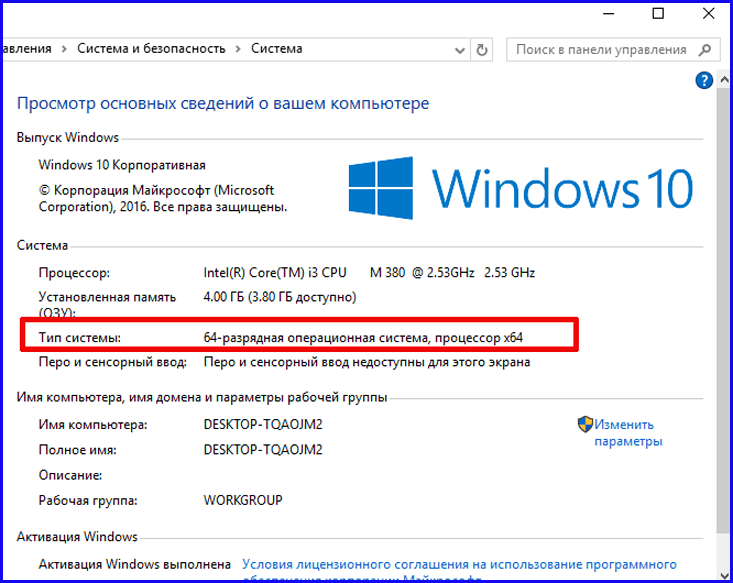
Task: Open the breadcrumb chevron before Система и безопасность
Action: [64, 49]
